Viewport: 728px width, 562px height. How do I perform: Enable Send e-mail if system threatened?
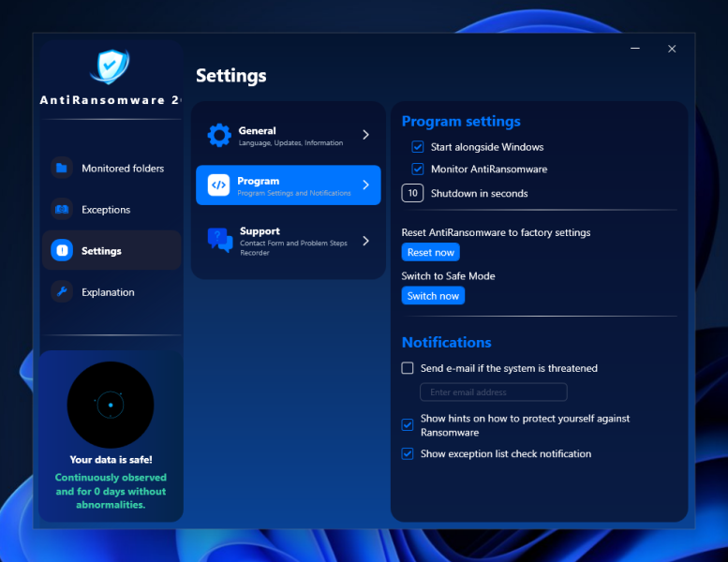408,368
